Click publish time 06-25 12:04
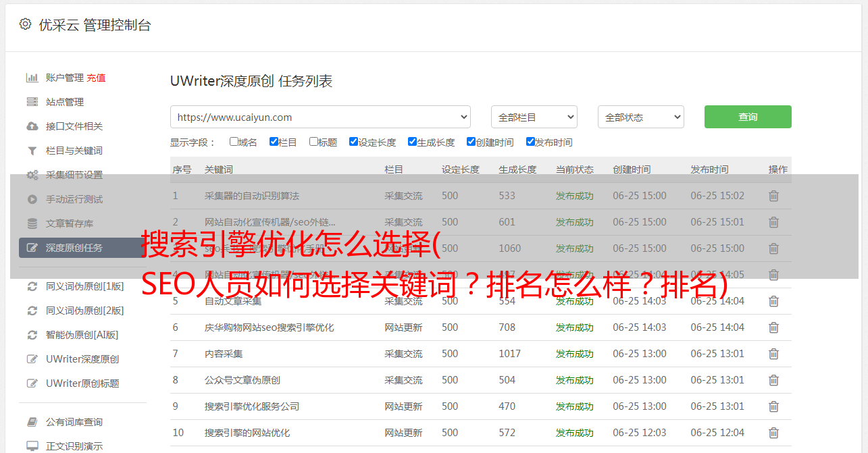 [717, 433]
